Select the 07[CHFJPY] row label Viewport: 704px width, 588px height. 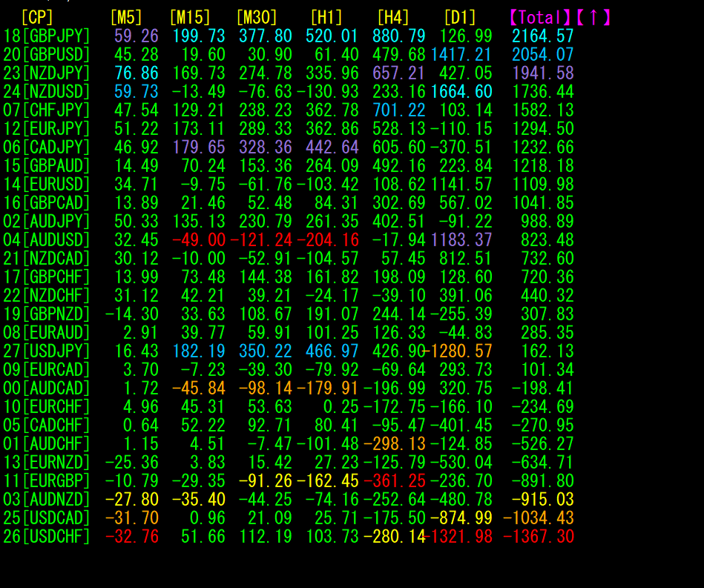(47, 110)
